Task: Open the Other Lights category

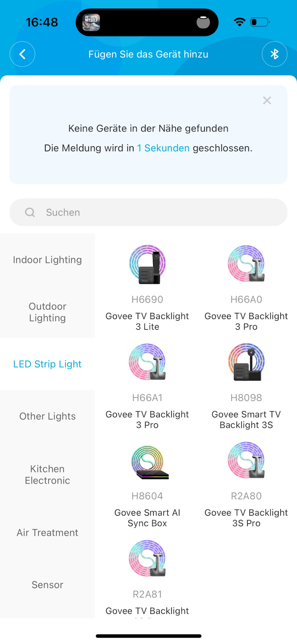Action: 47,416
